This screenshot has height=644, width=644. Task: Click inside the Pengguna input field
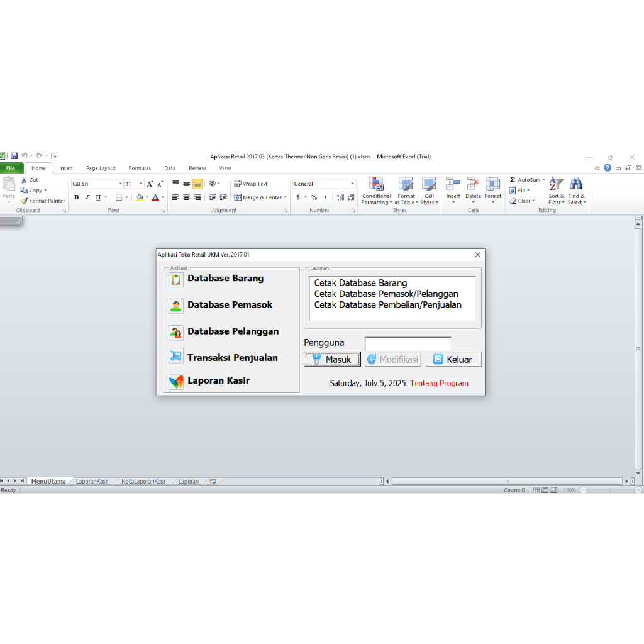[408, 343]
